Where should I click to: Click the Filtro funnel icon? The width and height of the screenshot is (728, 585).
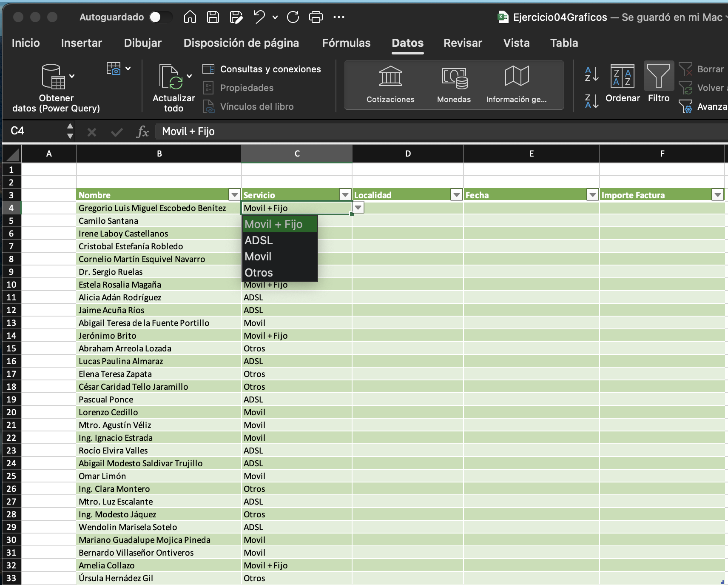point(658,77)
